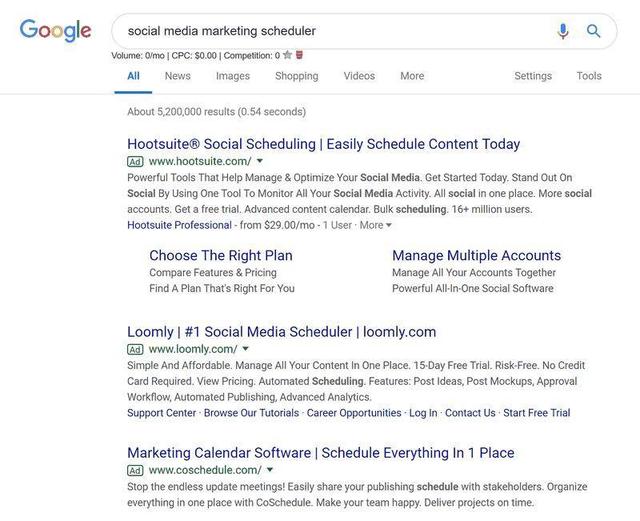Click the Ad badge beside www.hootsuite.com
Viewport: 640px width, 521px height.
(135, 162)
